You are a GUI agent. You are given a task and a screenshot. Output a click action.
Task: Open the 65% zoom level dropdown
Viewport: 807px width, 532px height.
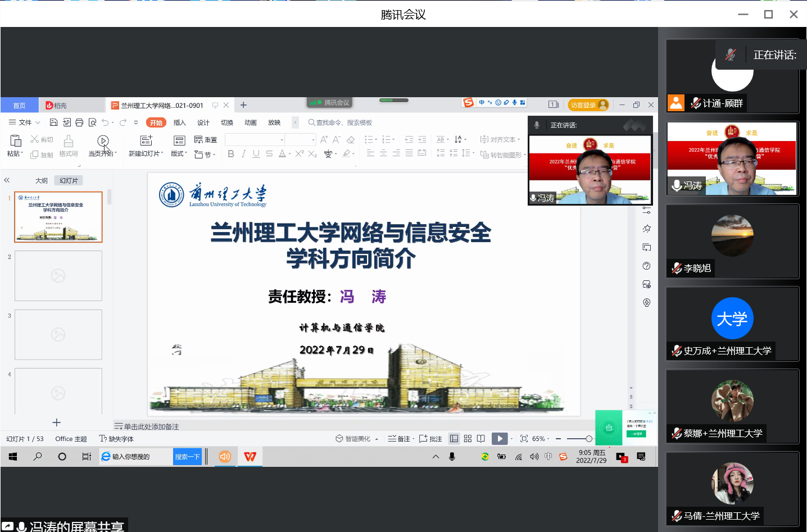click(541, 439)
